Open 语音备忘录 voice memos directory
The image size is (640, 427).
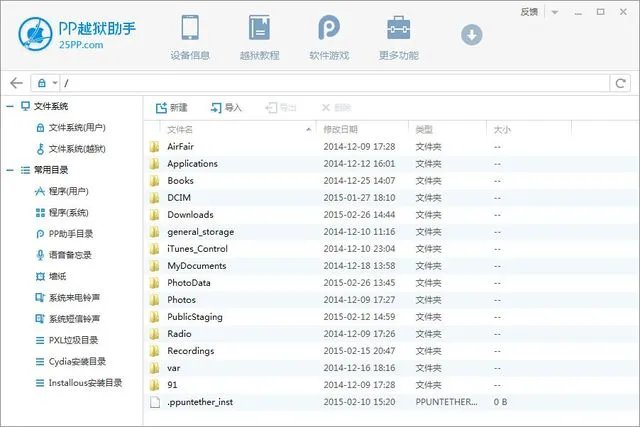(64, 255)
